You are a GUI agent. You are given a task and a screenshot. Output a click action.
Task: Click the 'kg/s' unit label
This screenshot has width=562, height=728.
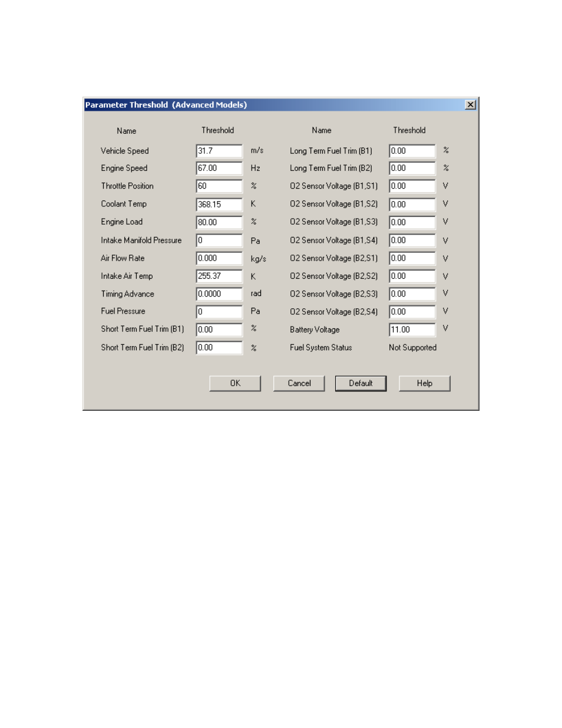click(x=258, y=259)
